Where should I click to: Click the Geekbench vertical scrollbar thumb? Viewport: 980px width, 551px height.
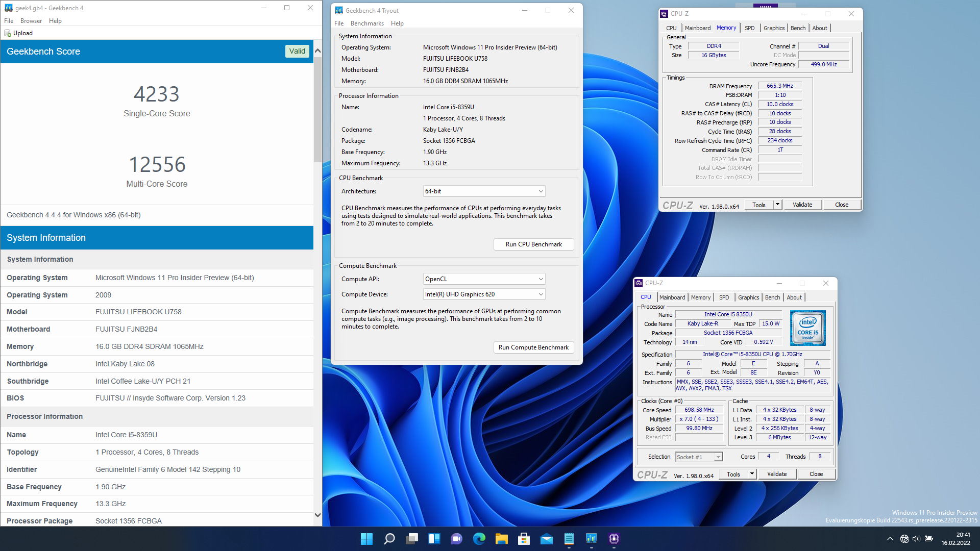pyautogui.click(x=317, y=110)
